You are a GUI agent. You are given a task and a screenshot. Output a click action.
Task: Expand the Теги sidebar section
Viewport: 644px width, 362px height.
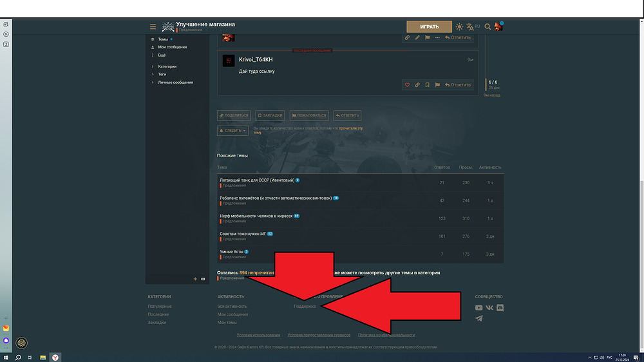coord(162,74)
